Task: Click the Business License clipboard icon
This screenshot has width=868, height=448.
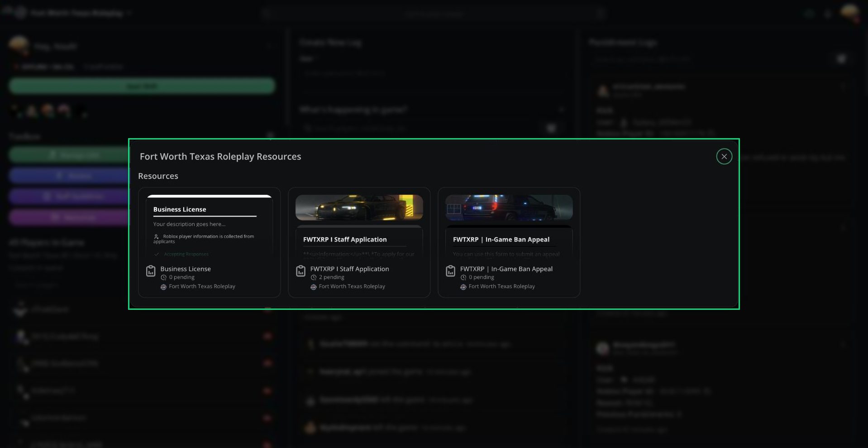Action: [x=151, y=271]
